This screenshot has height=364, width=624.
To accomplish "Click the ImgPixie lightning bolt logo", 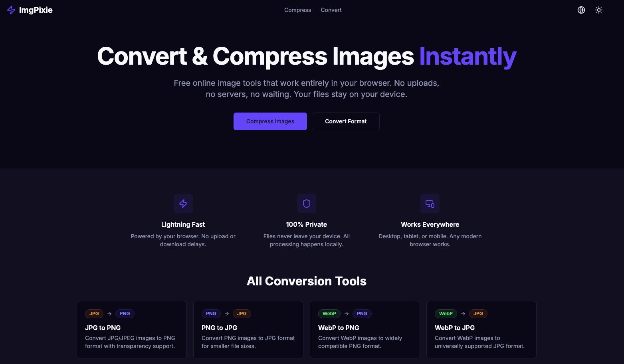I will point(11,10).
